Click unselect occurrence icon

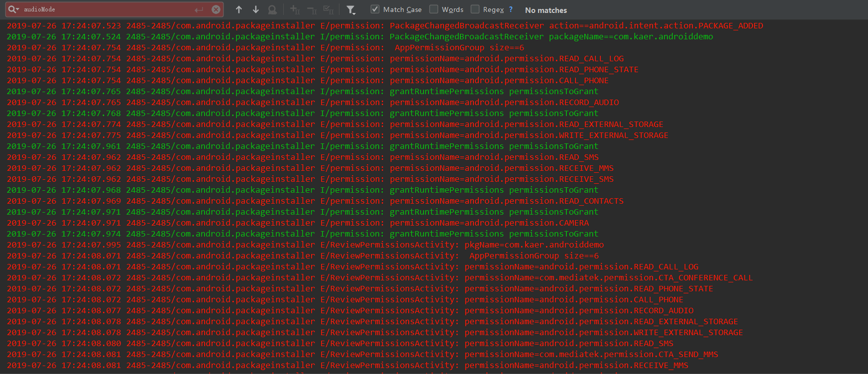tap(312, 9)
